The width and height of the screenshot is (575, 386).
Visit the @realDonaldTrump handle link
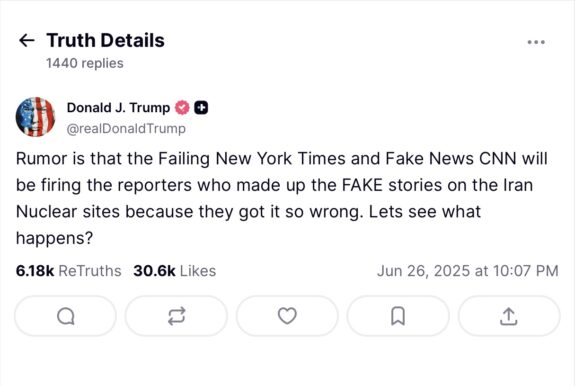126,129
